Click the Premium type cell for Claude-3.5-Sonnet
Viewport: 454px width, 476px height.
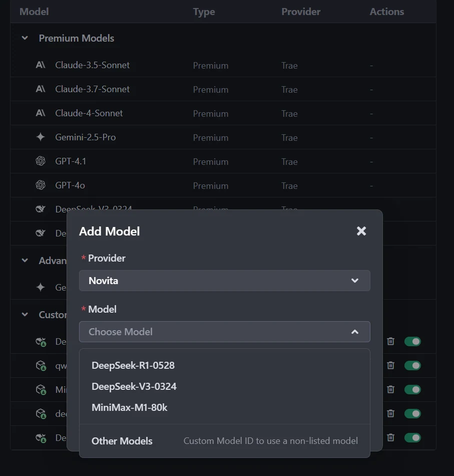click(x=210, y=66)
